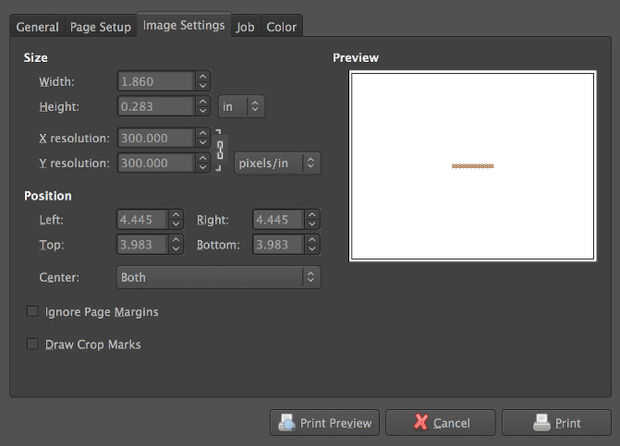Click the Left position spinner arrows
This screenshot has width=620, height=446.
pyautogui.click(x=176, y=219)
